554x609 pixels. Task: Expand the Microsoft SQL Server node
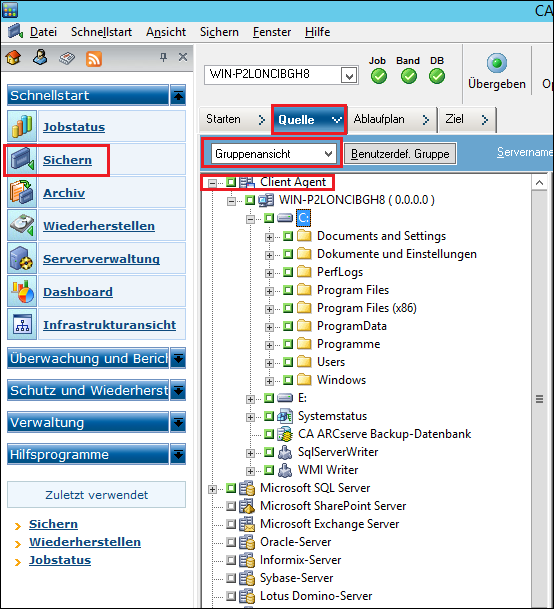click(212, 489)
